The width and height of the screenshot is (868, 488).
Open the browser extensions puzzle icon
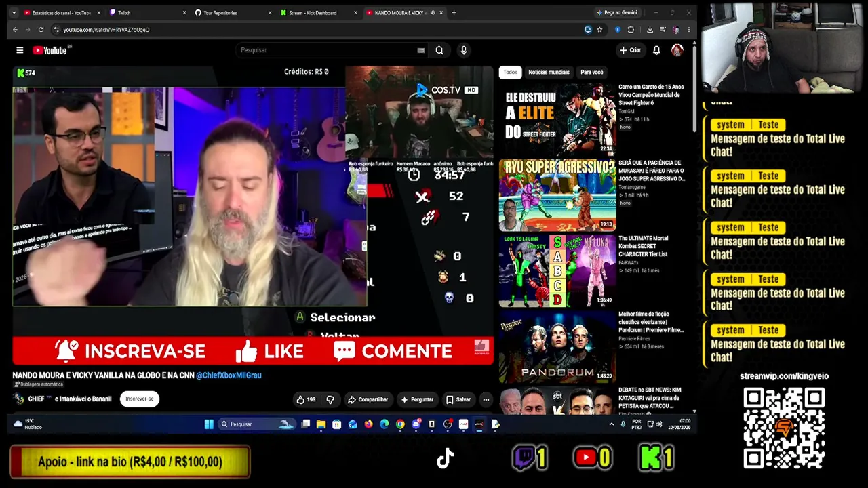click(631, 30)
